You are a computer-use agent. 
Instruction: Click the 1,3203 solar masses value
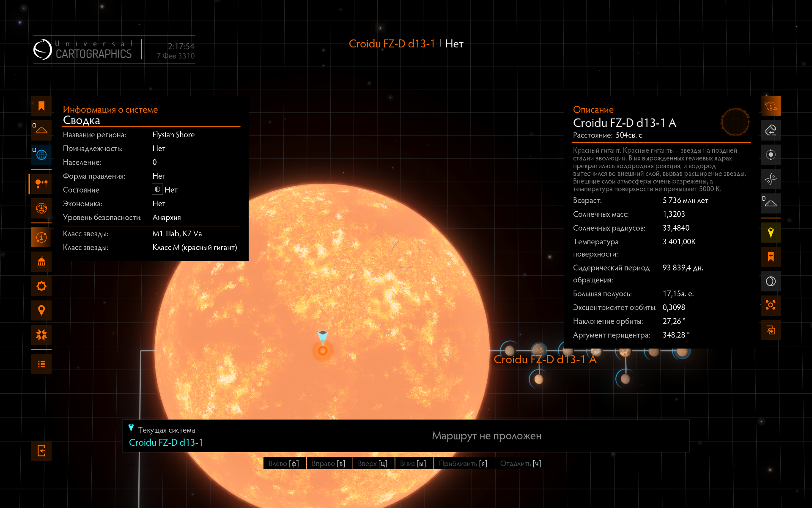[674, 214]
